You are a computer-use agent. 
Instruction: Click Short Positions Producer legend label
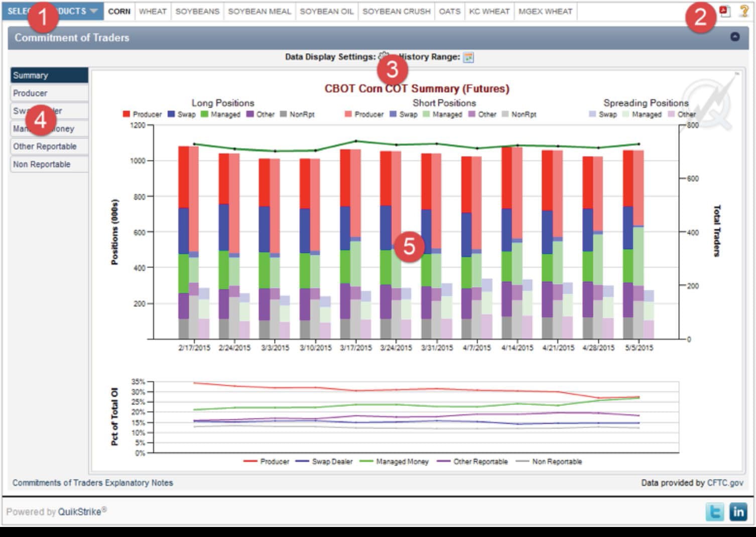click(369, 115)
